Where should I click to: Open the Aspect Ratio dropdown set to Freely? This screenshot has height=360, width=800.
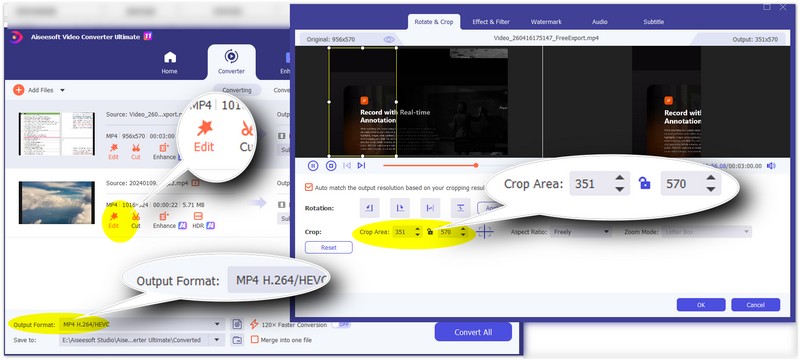tap(582, 232)
